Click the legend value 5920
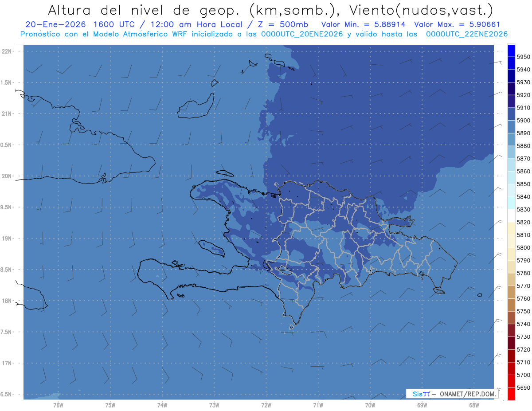 523,95
